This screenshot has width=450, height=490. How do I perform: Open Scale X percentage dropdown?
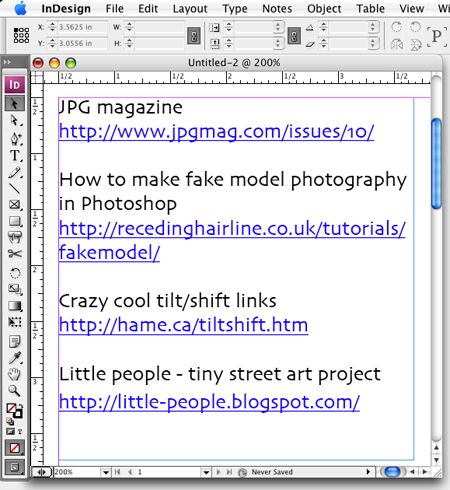[278, 27]
